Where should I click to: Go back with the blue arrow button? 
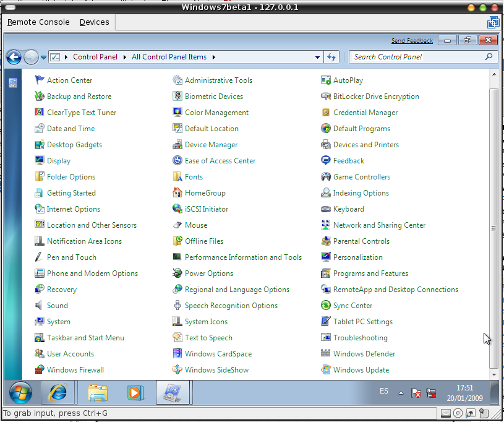(x=14, y=58)
